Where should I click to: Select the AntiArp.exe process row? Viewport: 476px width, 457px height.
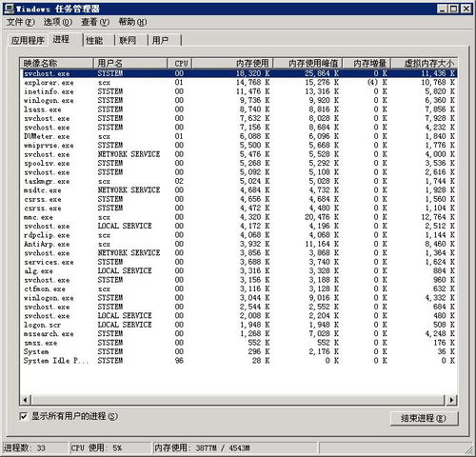tap(239, 244)
